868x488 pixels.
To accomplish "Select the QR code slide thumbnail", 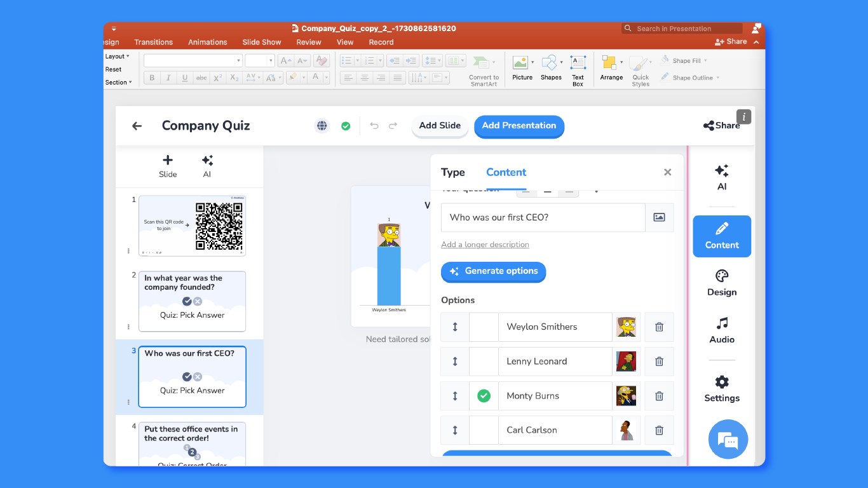I will pos(192,226).
